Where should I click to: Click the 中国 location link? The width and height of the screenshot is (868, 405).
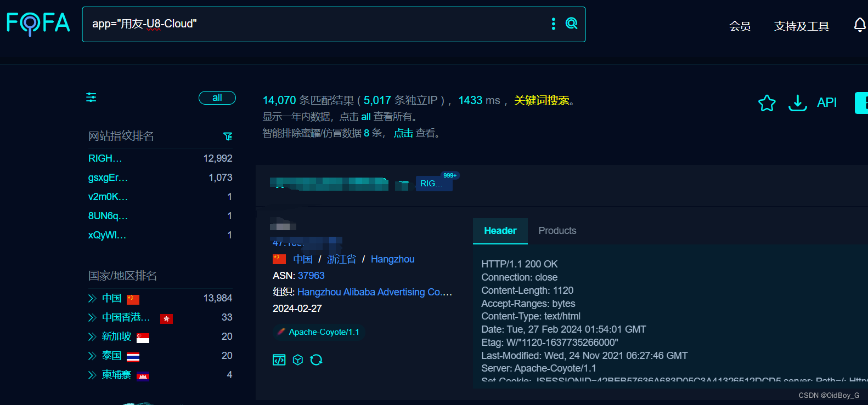click(x=303, y=259)
